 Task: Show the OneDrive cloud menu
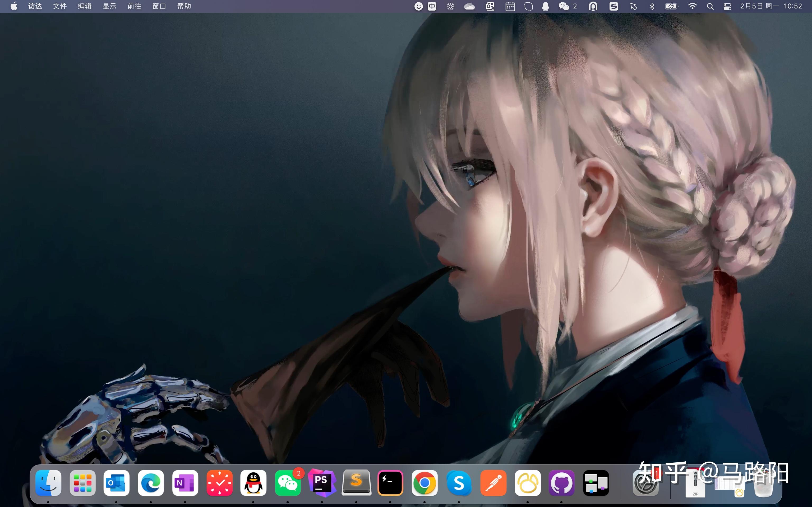469,6
